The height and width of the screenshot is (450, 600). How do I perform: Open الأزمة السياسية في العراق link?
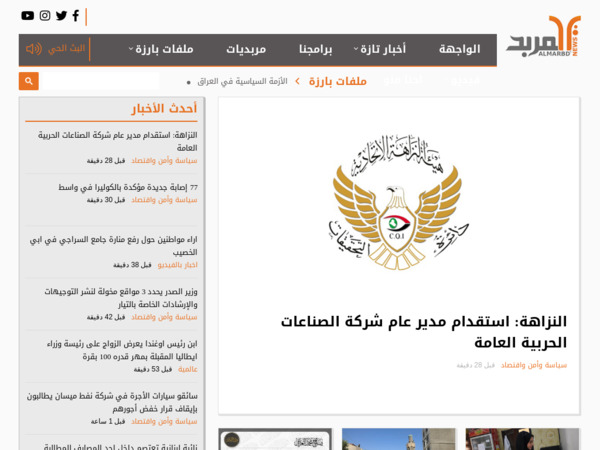(242, 82)
